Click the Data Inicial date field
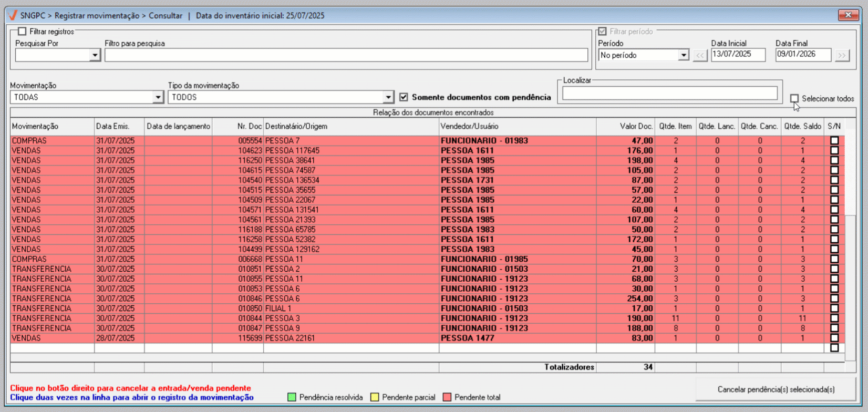 (x=738, y=55)
